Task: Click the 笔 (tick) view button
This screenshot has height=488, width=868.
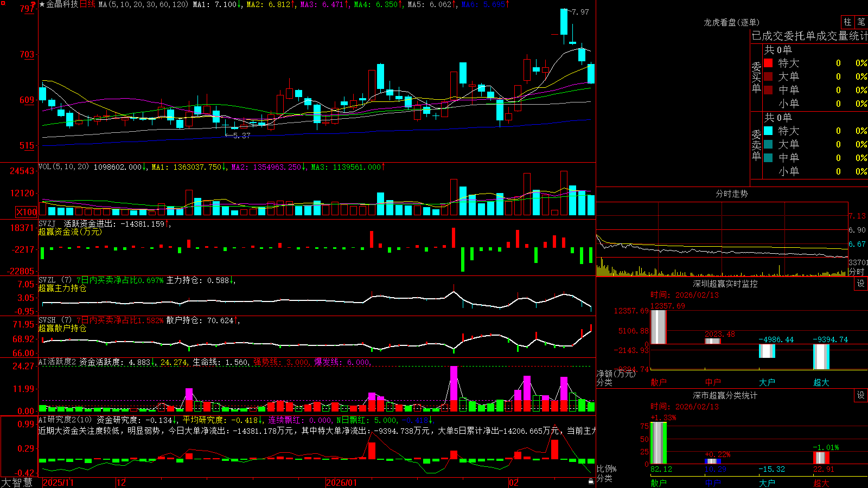Action: point(861,22)
